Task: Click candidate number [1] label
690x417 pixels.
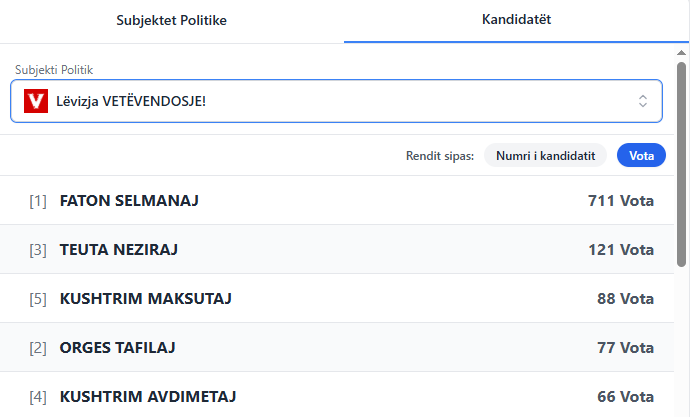Action: pos(38,201)
